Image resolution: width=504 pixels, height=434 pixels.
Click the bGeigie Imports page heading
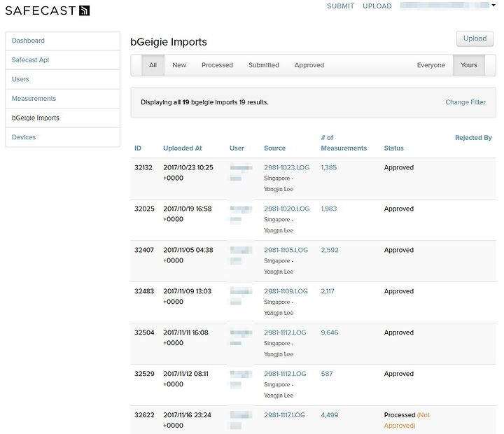point(169,42)
